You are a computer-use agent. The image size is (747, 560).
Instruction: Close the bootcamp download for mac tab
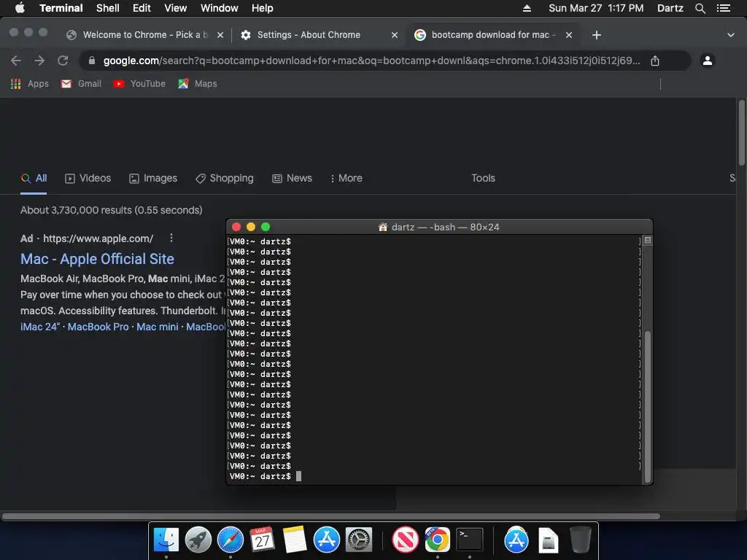pyautogui.click(x=569, y=35)
